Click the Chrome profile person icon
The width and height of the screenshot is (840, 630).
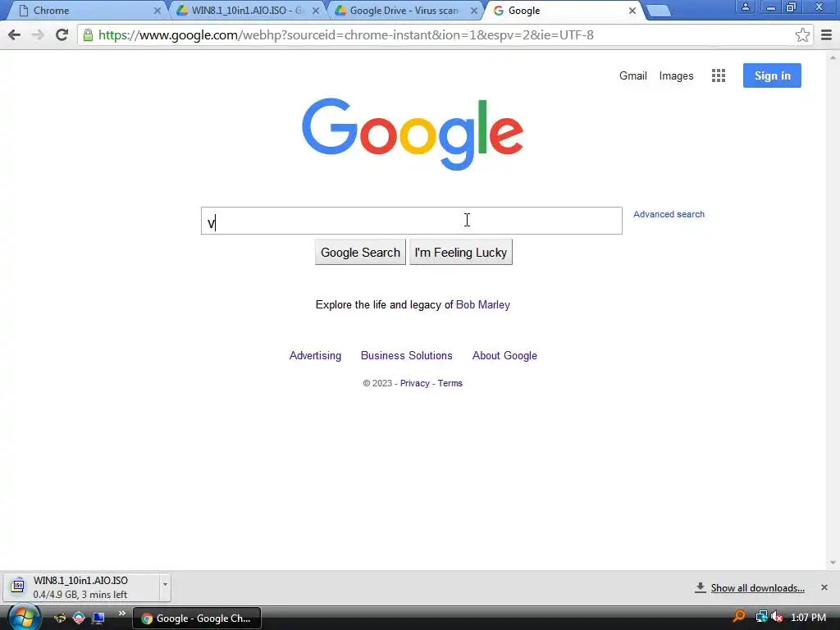tap(745, 7)
